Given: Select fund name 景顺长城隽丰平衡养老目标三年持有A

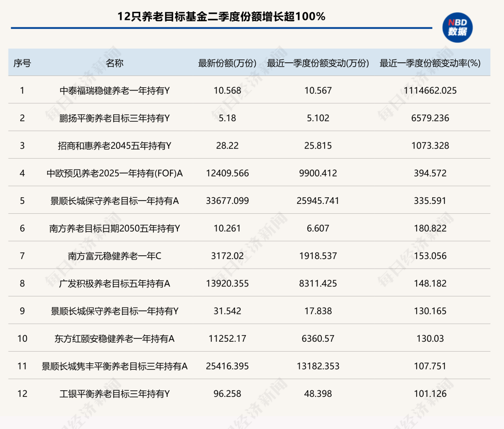Looking at the screenshot, I should coord(114,367).
